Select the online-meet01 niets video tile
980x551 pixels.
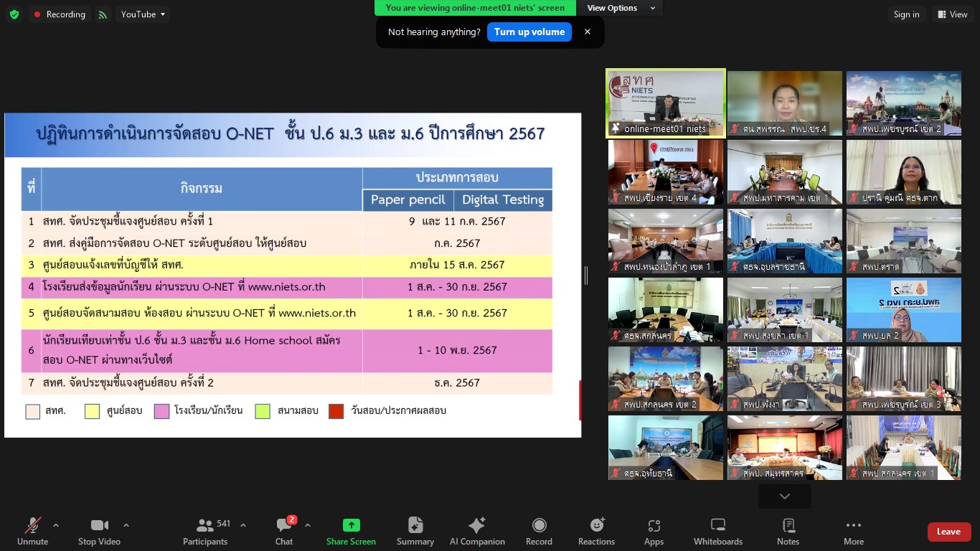point(666,103)
